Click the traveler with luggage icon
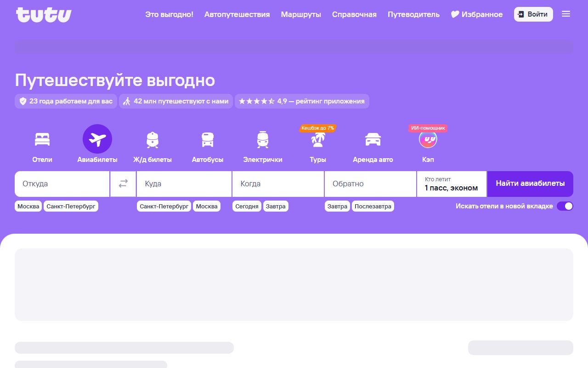Image resolution: width=588 pixels, height=368 pixels. point(127,101)
